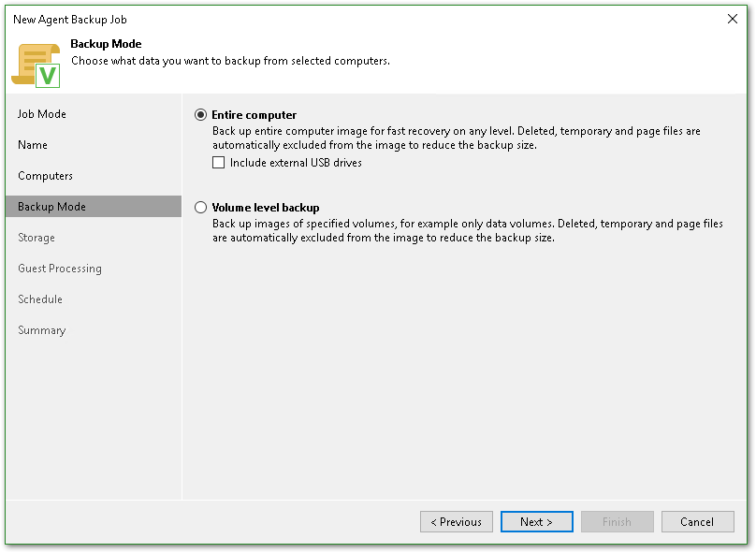This screenshot has width=756, height=553.
Task: Switch to the Computers step
Action: [x=45, y=176]
